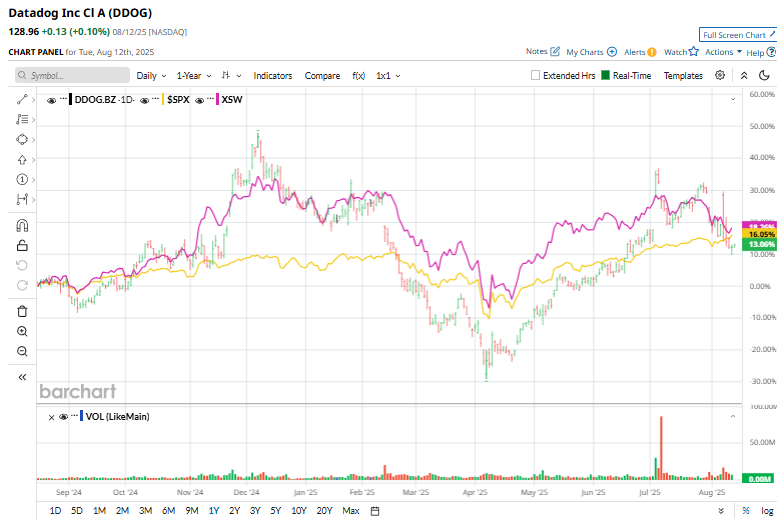This screenshot has width=777, height=521.
Task: Open the numbered annotation tool
Action: 22,179
